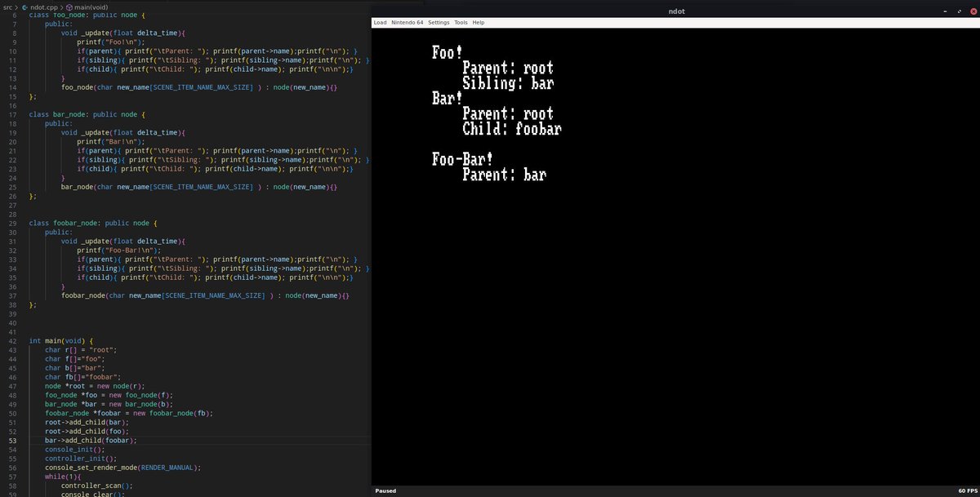Click the line char r[] = "root";
This screenshot has width=980, height=497.
pos(81,350)
